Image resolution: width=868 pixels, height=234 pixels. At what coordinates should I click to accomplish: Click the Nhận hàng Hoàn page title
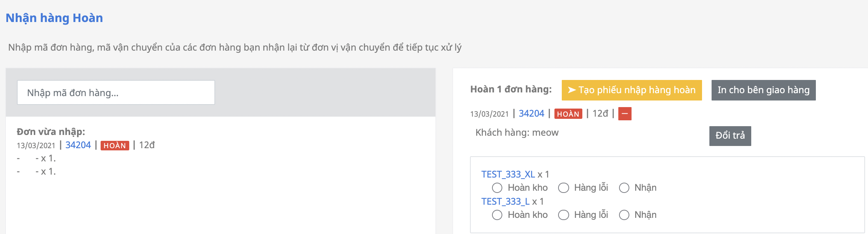tap(54, 18)
